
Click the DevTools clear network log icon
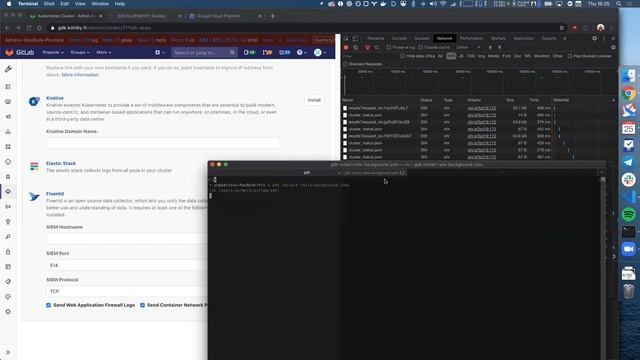[x=356, y=47]
